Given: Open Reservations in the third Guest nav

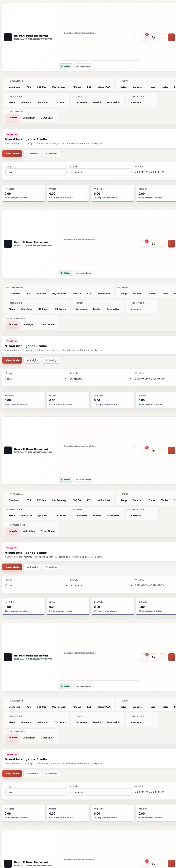Looking at the screenshot, I should (113, 516).
